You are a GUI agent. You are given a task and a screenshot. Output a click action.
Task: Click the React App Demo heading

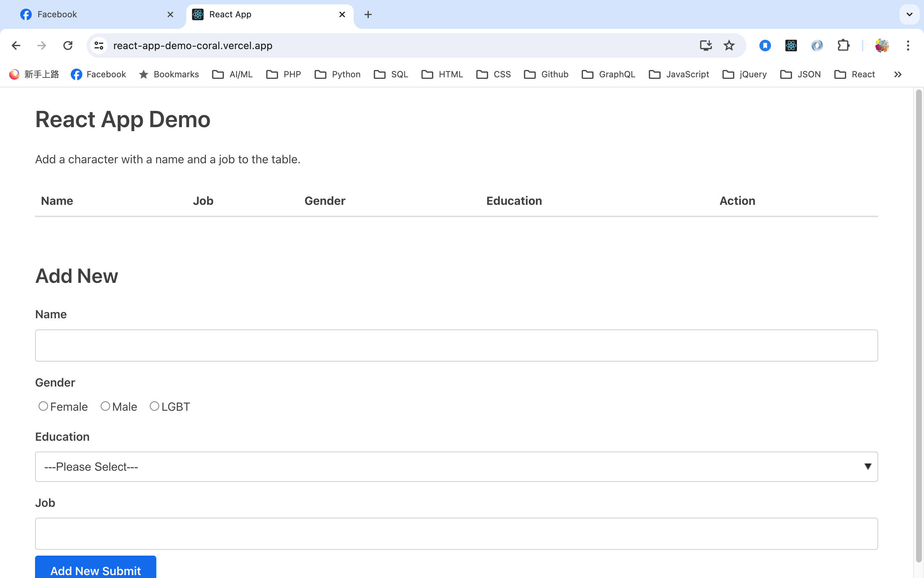[x=123, y=119]
